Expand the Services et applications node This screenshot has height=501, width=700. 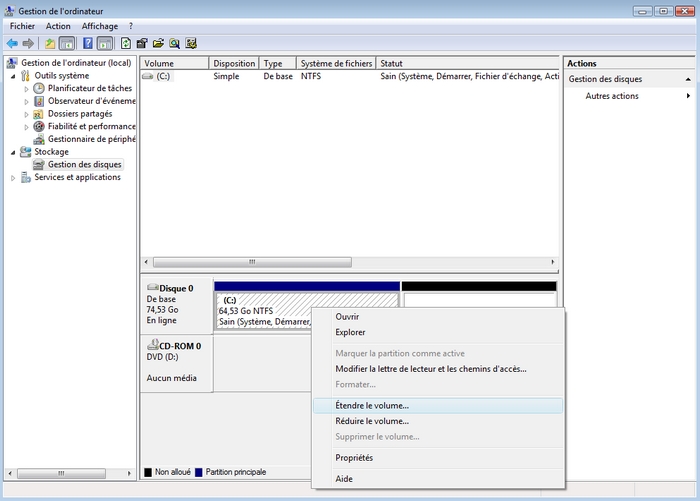tap(13, 178)
